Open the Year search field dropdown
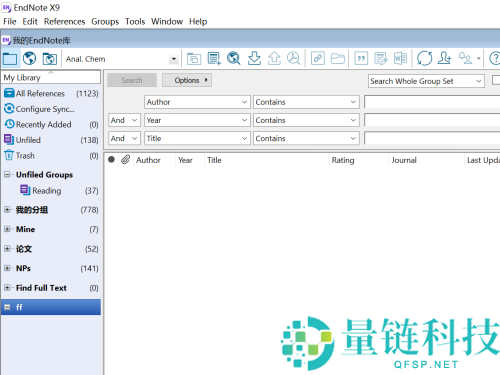500x375 pixels. tap(244, 120)
